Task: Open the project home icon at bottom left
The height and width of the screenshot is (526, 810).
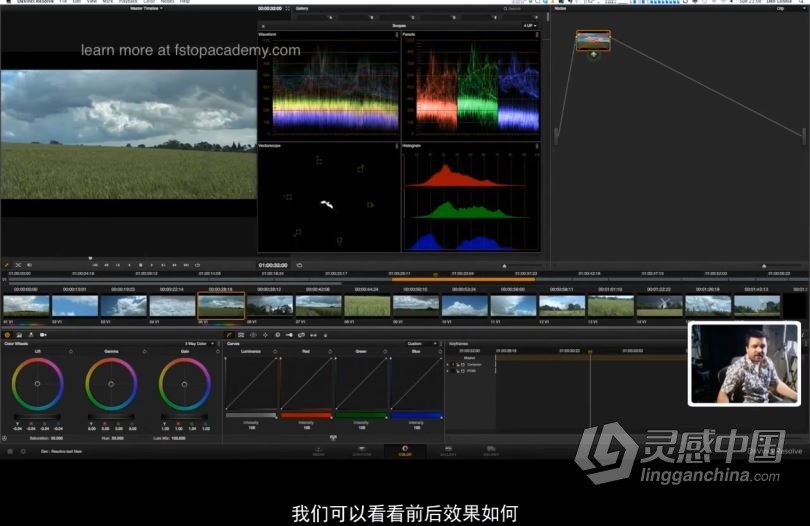Action: 10,451
